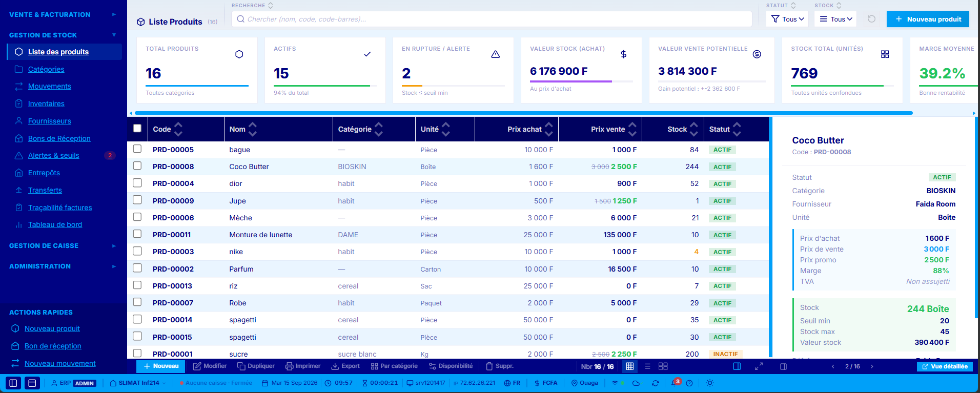Check the box for PRD-00002 Parfum
Viewport: 980px width, 393px height.
(137, 268)
